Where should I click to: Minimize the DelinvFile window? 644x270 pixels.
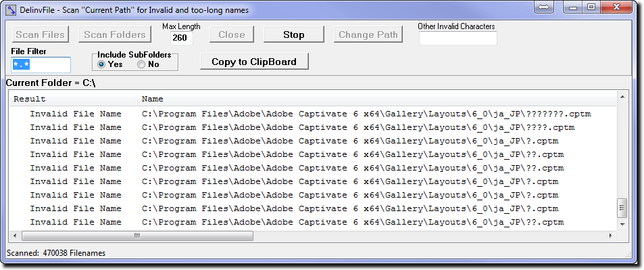tap(573, 7)
